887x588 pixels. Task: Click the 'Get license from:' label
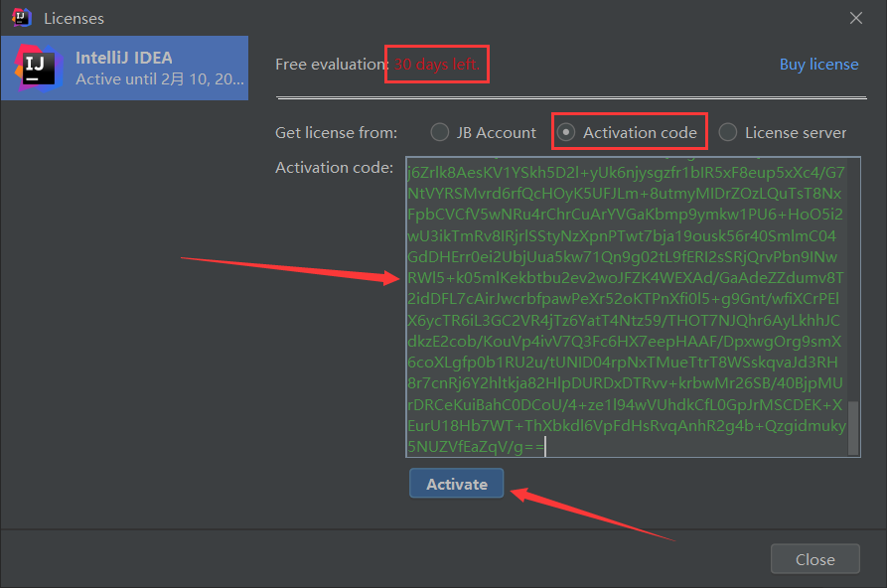[x=336, y=133]
